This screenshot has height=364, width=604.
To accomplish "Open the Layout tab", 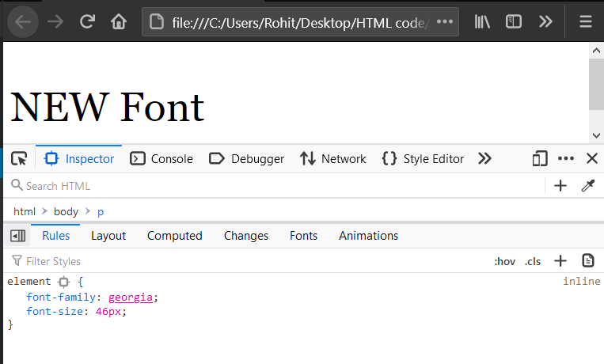I will (108, 236).
